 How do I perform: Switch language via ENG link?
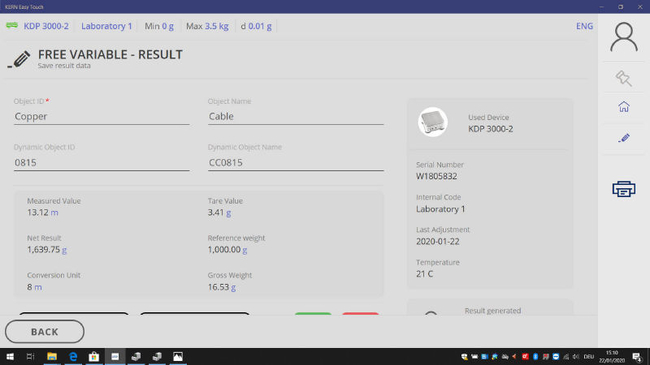pyautogui.click(x=584, y=26)
